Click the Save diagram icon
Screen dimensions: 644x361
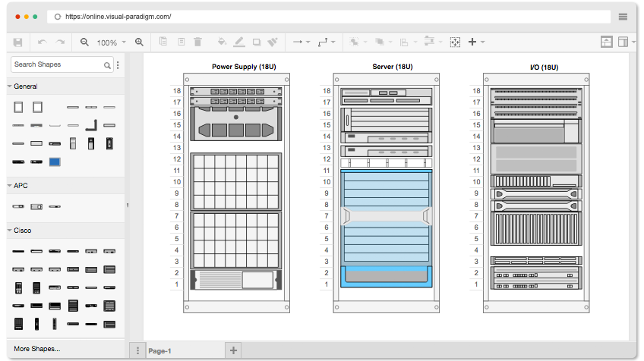(17, 42)
